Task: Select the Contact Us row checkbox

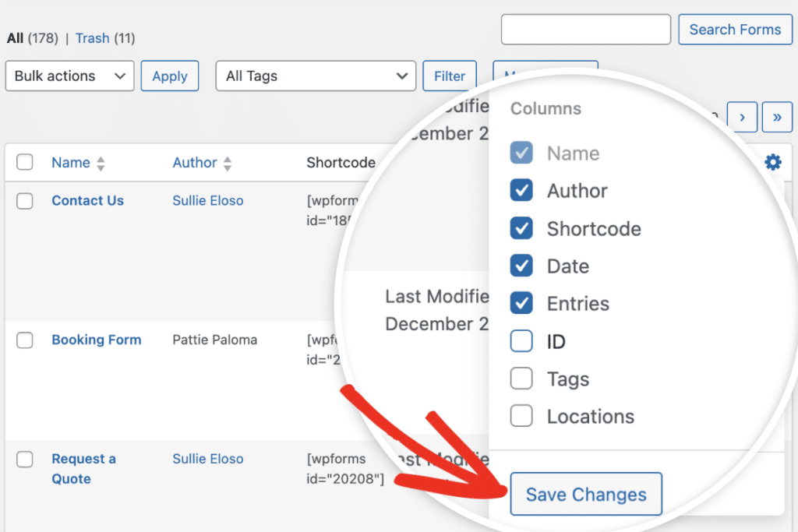Action: 24,201
